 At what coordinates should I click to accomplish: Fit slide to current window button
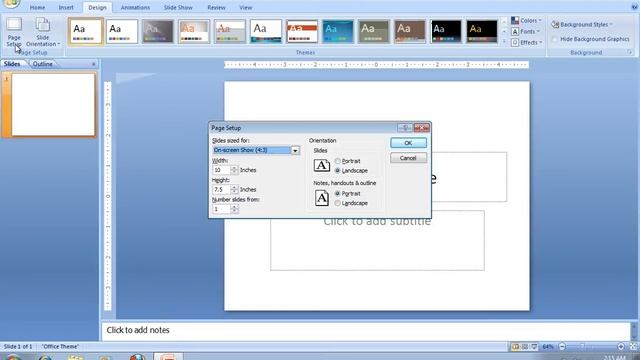[x=633, y=347]
